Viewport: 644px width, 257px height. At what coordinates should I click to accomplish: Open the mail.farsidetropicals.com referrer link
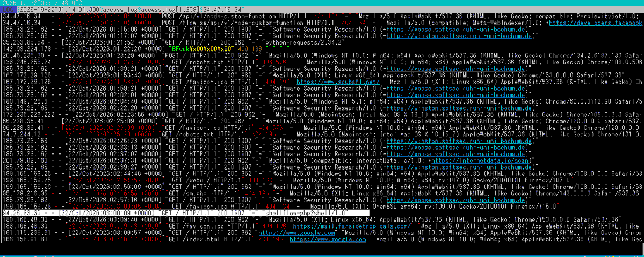352,226
